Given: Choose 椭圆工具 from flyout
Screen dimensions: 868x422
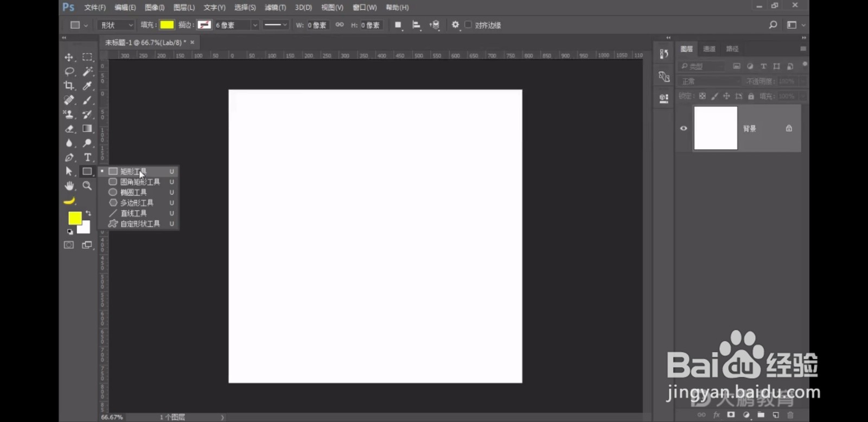Looking at the screenshot, I should (139, 192).
